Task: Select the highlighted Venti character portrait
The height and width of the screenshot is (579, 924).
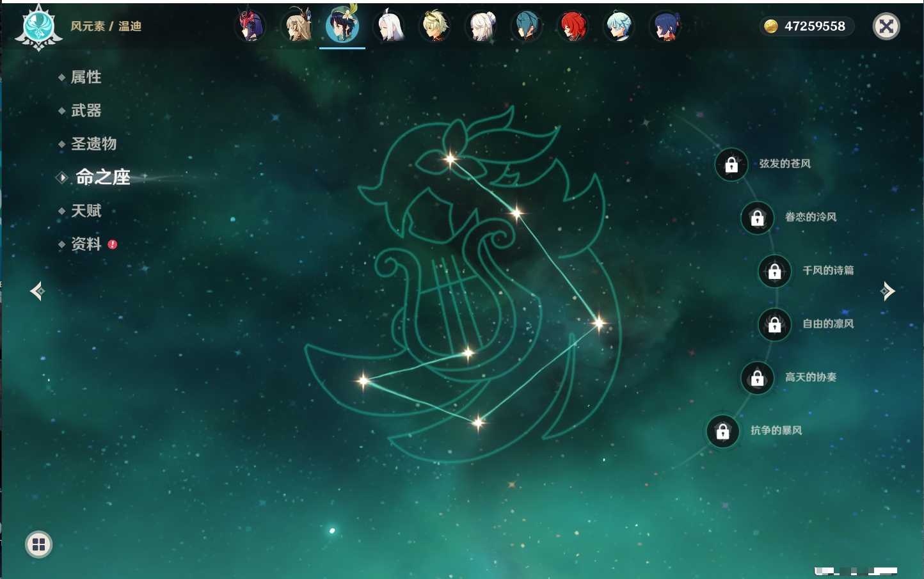Action: (x=342, y=26)
